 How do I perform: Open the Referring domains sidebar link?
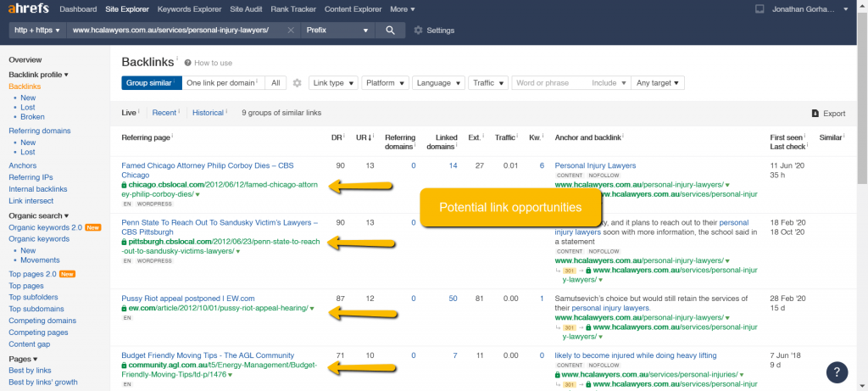[39, 131]
